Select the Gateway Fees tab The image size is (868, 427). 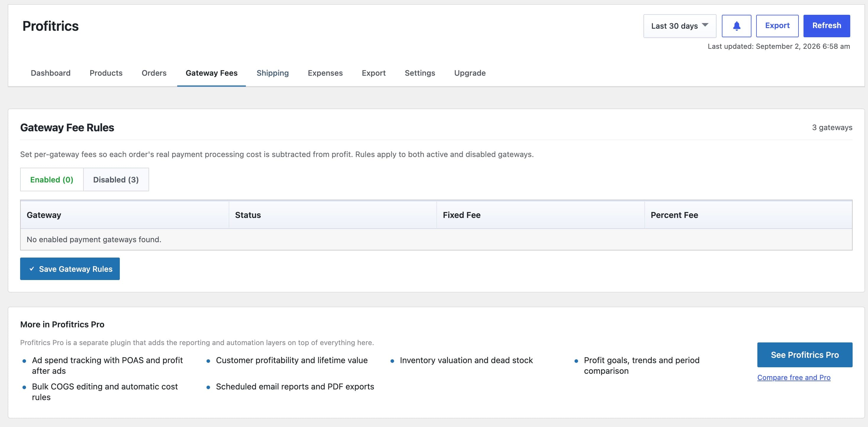pyautogui.click(x=212, y=73)
